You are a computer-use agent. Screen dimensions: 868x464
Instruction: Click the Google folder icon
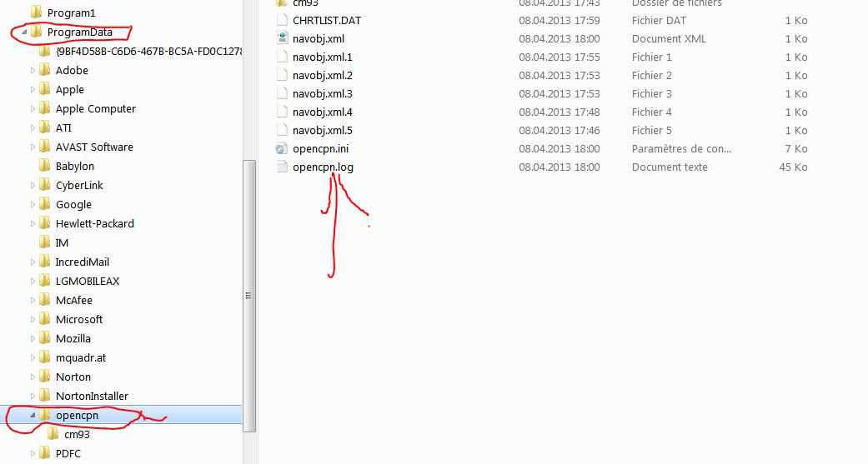45,205
